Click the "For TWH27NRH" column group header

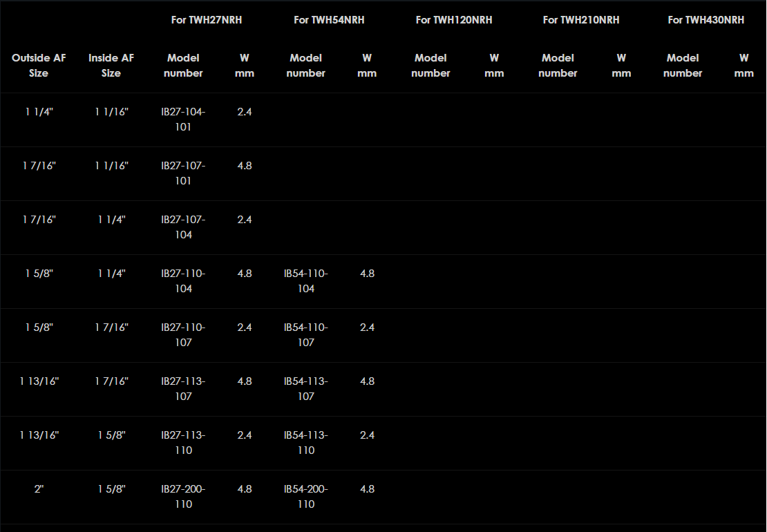pyautogui.click(x=206, y=20)
